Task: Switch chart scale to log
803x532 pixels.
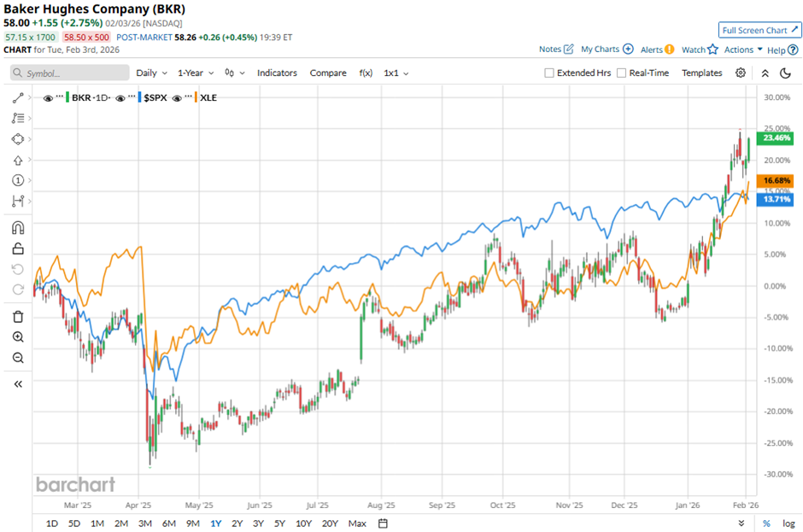Action: (x=788, y=523)
